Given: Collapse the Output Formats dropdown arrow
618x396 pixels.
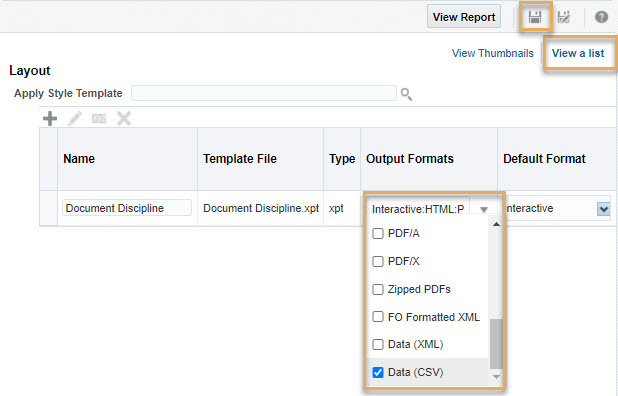Looking at the screenshot, I should pyautogui.click(x=484, y=209).
